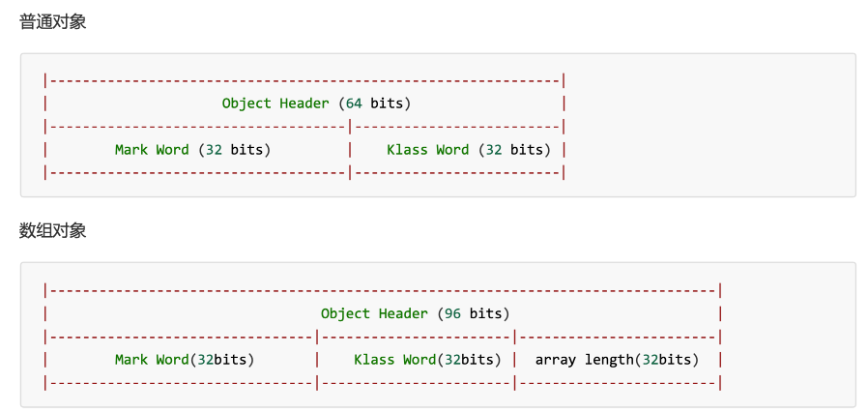Select 32 beside Mark Word in first diagram
The height and width of the screenshot is (413, 868).
point(214,150)
